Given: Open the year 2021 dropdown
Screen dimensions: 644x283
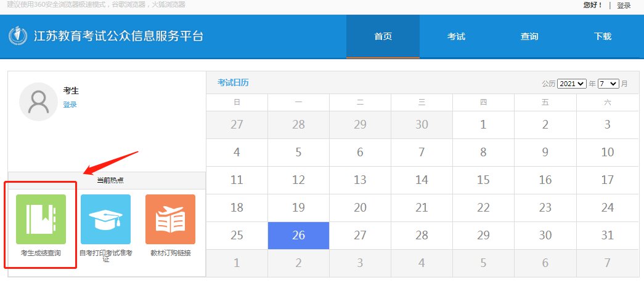Looking at the screenshot, I should [x=571, y=84].
